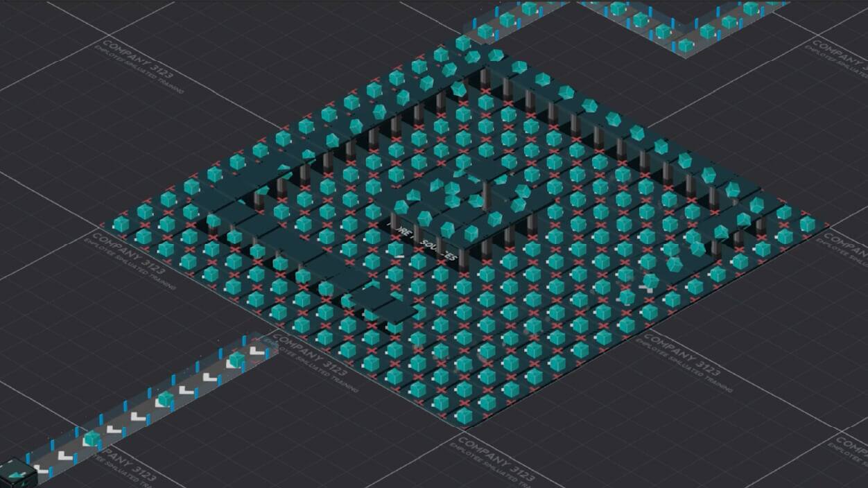
Task: Select the chevron-conveyor cube closest to the cube grid
Action: 237,360
